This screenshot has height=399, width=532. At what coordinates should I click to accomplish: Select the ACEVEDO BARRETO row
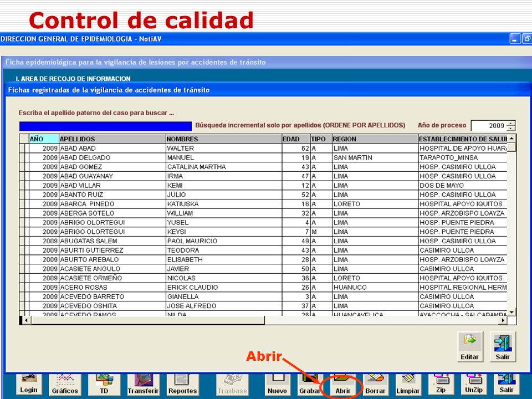coord(263,296)
